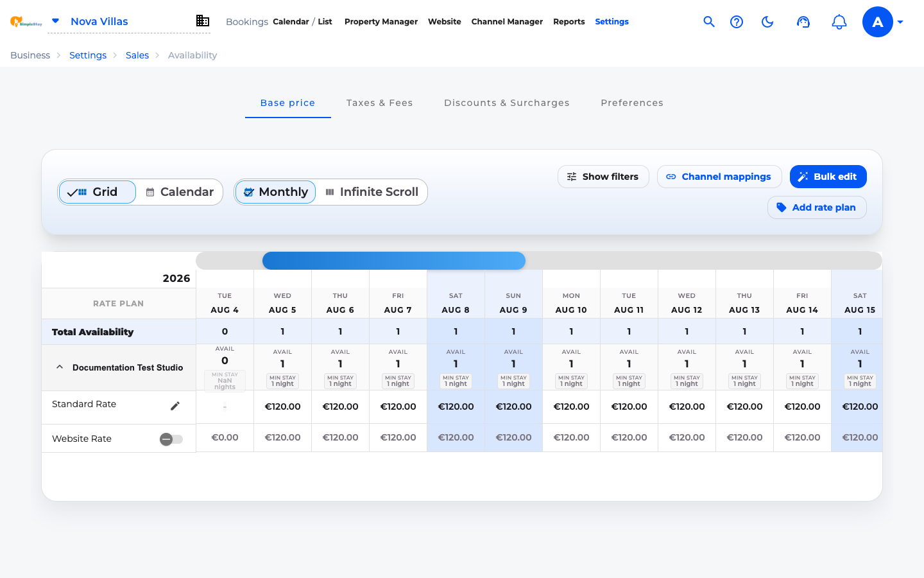The width and height of the screenshot is (924, 578).
Task: Click Standard Rate price for Aug 14
Action: click(x=802, y=407)
